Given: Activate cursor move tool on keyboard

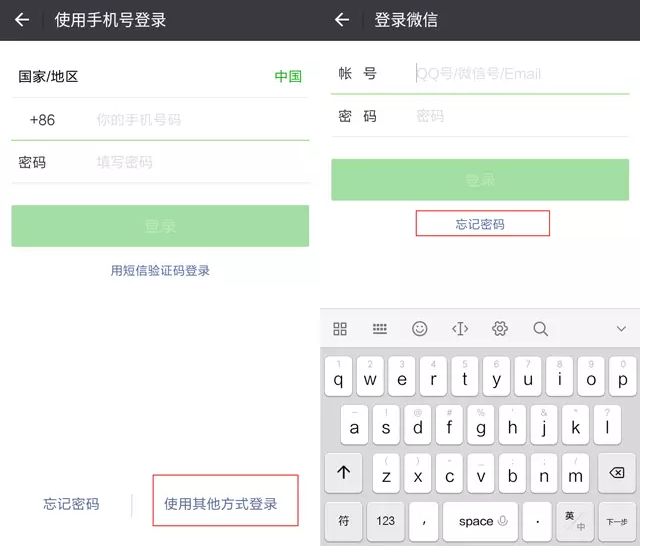Looking at the screenshot, I should pyautogui.click(x=460, y=329).
